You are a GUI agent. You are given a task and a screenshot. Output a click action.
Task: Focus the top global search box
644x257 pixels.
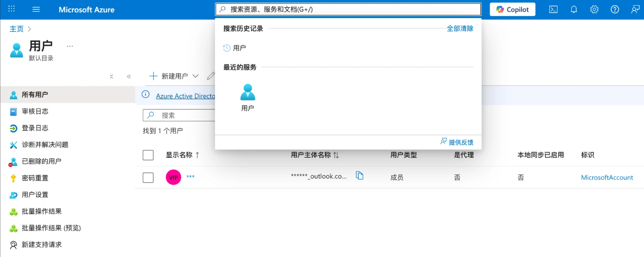[348, 9]
